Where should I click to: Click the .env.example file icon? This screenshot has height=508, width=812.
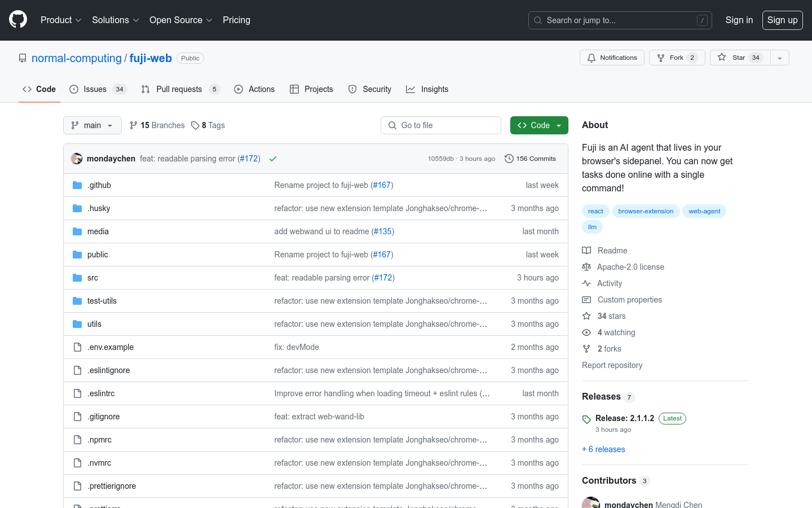click(77, 347)
